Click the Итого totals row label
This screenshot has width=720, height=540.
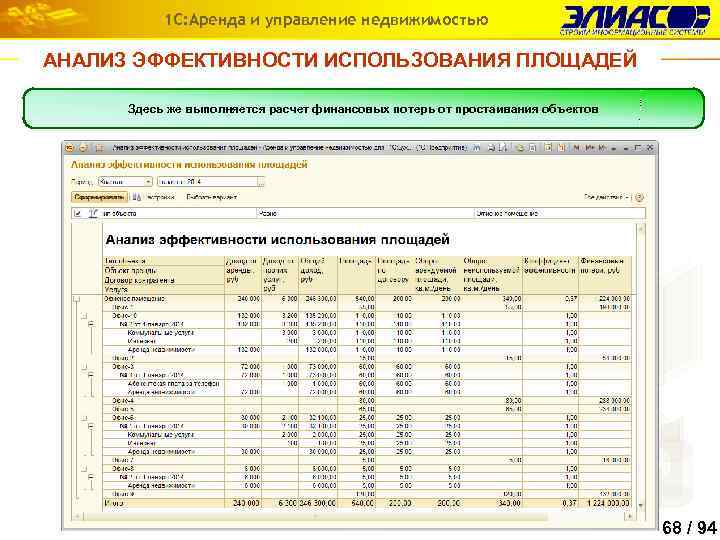(x=114, y=503)
